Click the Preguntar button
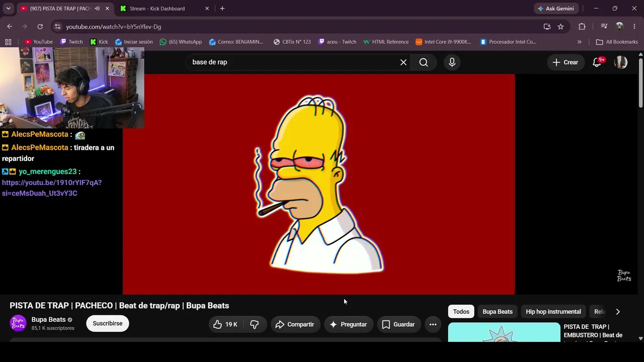 click(x=348, y=324)
